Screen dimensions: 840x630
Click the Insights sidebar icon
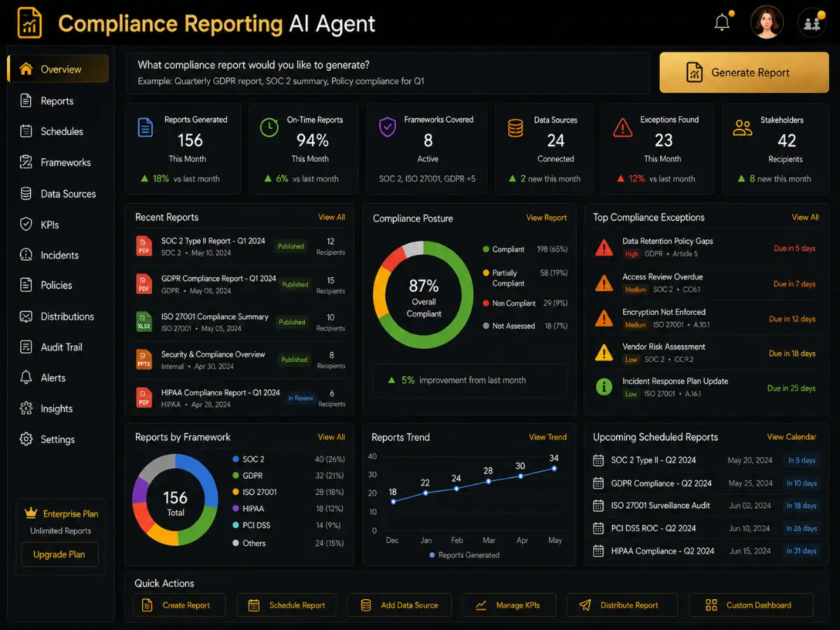pos(26,408)
